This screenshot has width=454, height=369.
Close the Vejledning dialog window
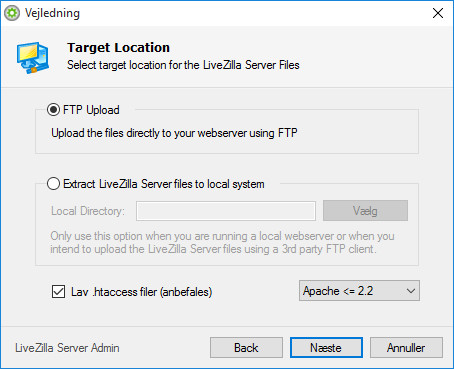click(x=438, y=13)
